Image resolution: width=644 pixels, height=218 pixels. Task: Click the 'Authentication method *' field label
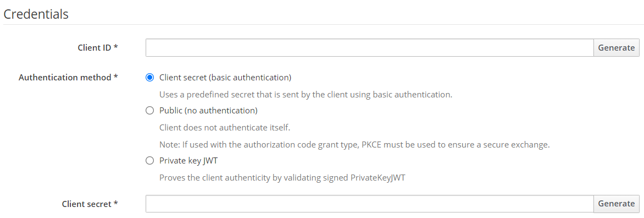(69, 77)
